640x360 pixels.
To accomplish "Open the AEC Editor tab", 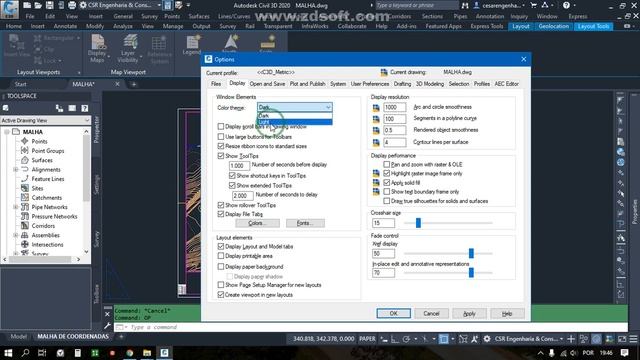I will click(x=507, y=84).
